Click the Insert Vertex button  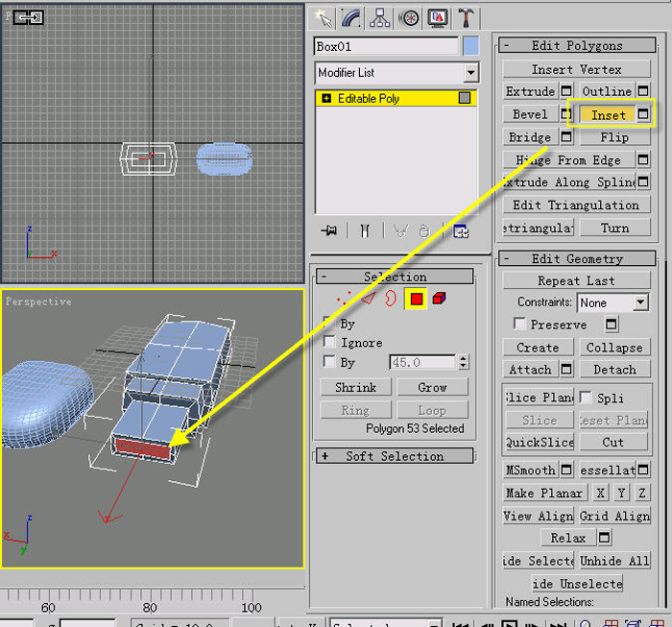pyautogui.click(x=576, y=69)
